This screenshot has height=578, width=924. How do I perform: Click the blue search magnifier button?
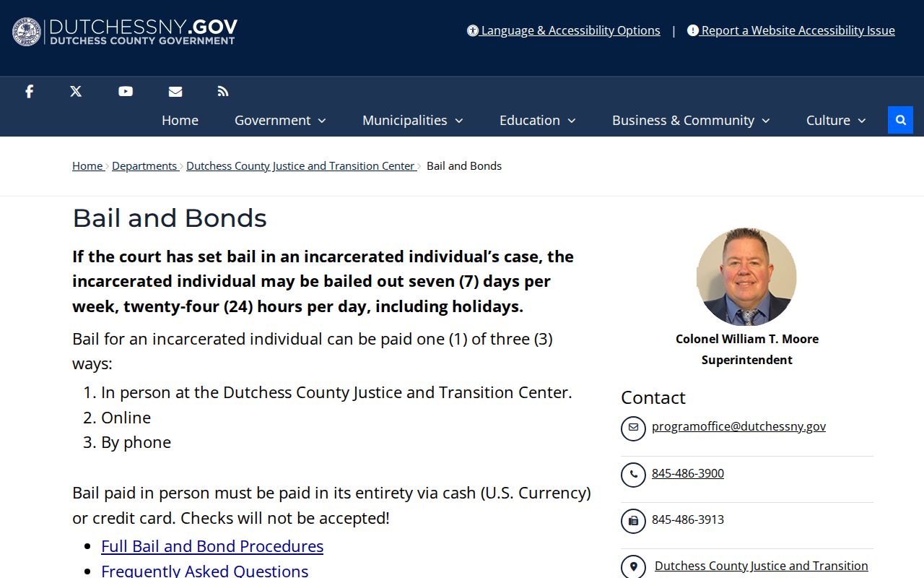coord(900,120)
